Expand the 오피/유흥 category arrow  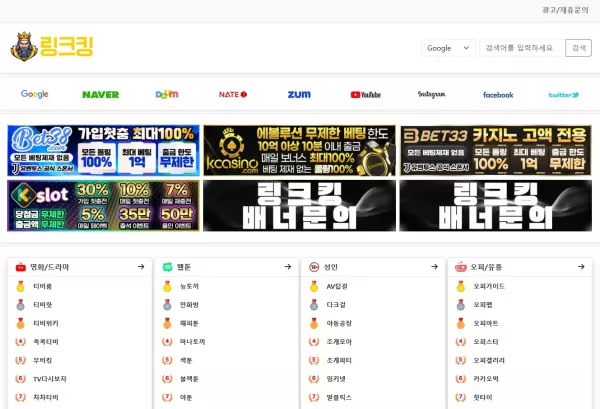coord(581,267)
